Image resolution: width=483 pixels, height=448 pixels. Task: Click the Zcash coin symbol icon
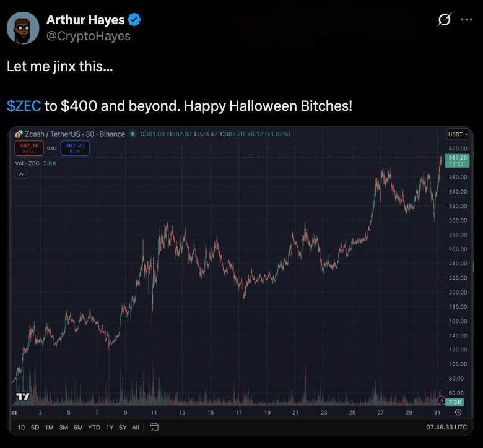[19, 134]
